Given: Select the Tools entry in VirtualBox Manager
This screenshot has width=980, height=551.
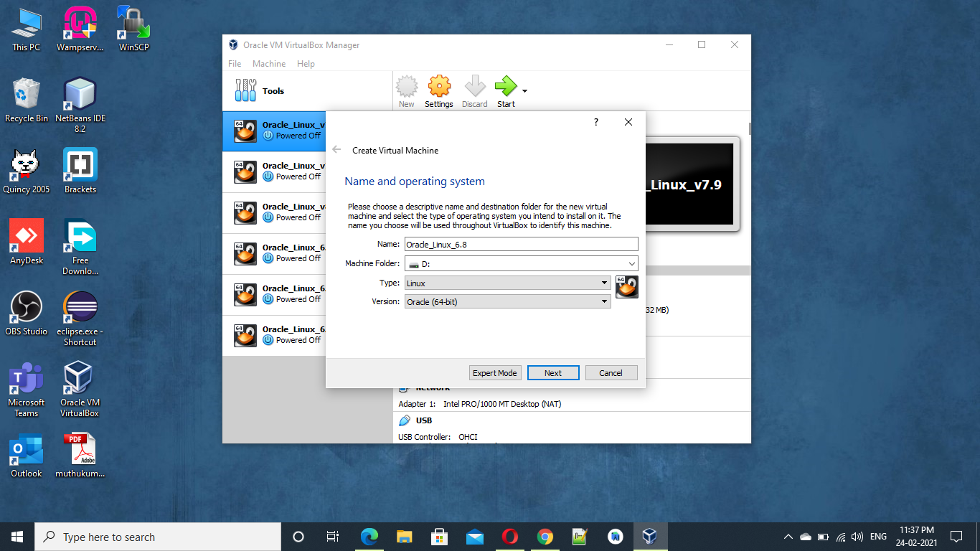Looking at the screenshot, I should [x=308, y=91].
